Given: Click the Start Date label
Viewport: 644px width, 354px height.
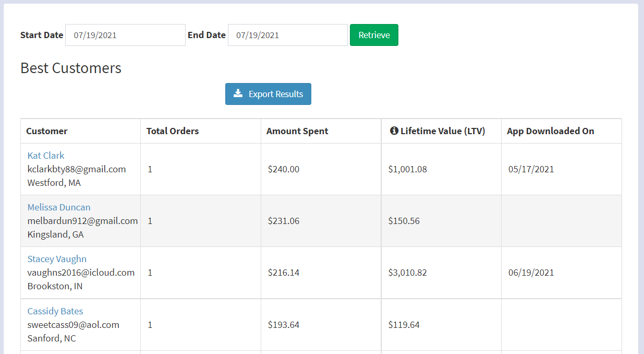Looking at the screenshot, I should click(x=42, y=35).
